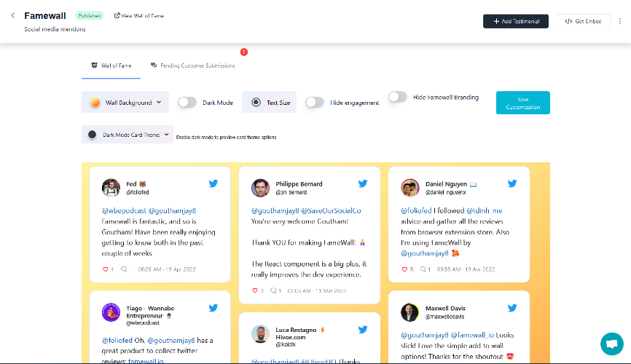
Task: Click Tiago's profile avatar
Action: (111, 312)
